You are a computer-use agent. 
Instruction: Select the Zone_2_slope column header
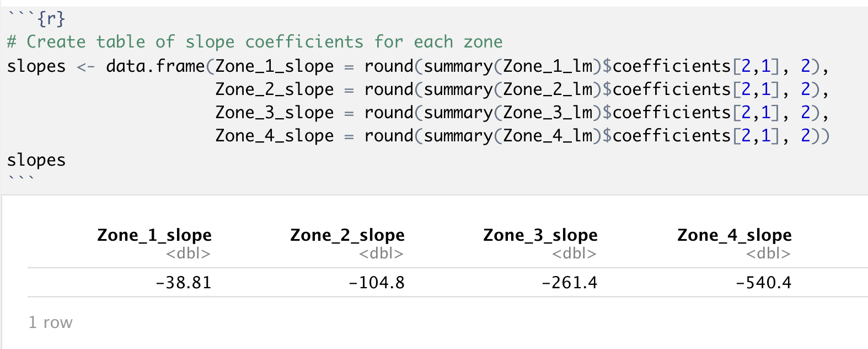click(347, 235)
